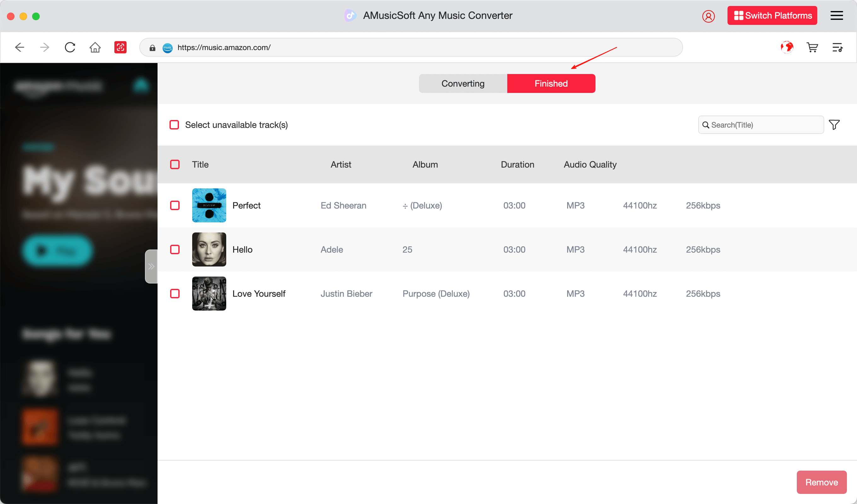Click the AMusicSoft app logo
The height and width of the screenshot is (504, 857).
coord(350,16)
